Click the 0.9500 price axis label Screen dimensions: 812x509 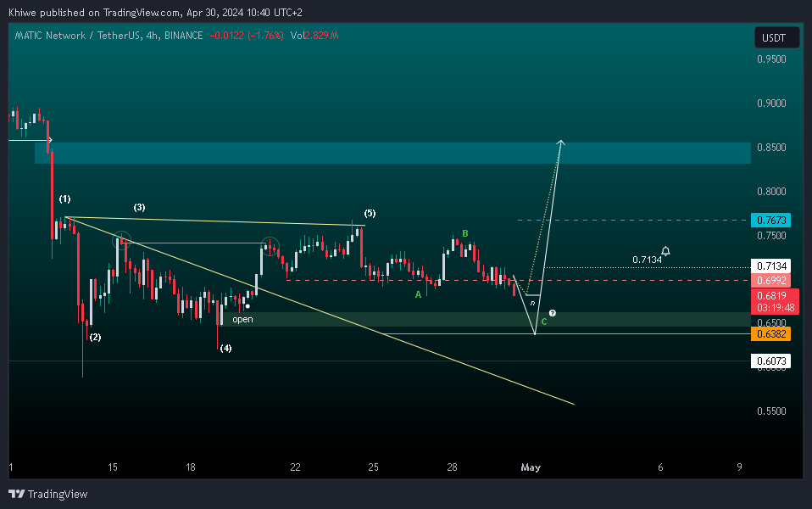point(771,59)
